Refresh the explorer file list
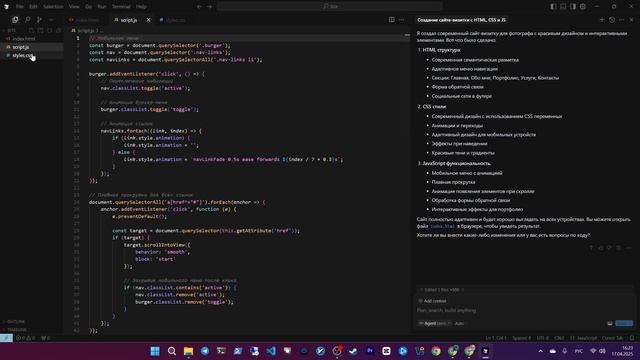 click(x=49, y=30)
